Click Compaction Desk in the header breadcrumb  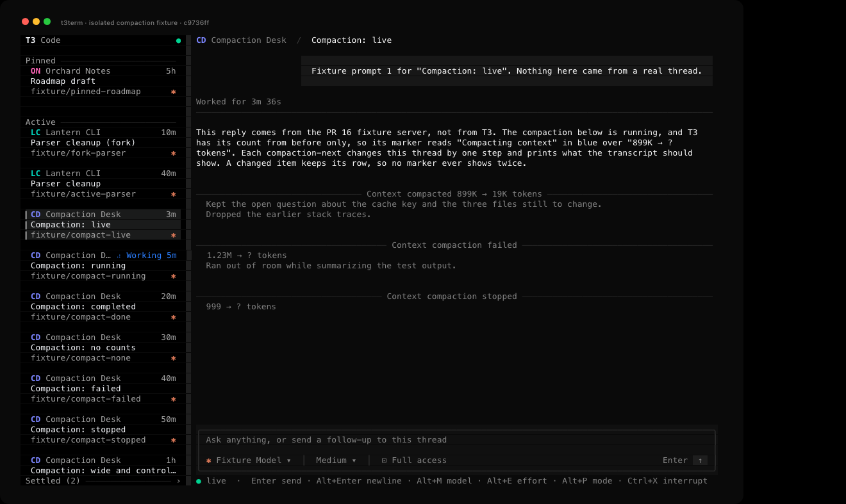(249, 40)
